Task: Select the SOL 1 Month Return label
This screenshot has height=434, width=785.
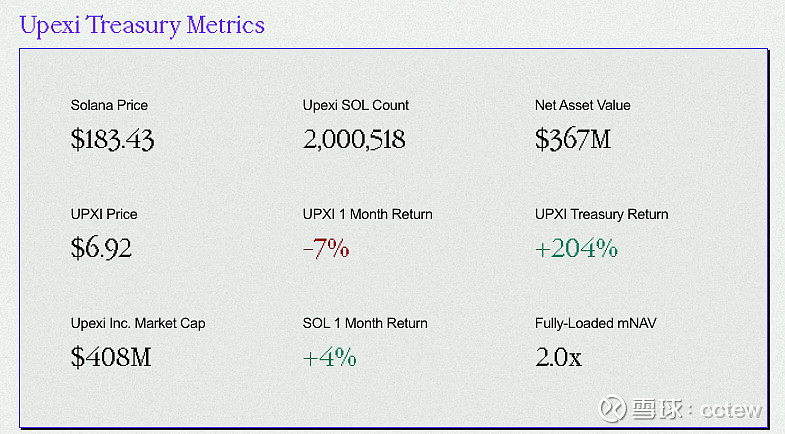Action: coord(365,323)
